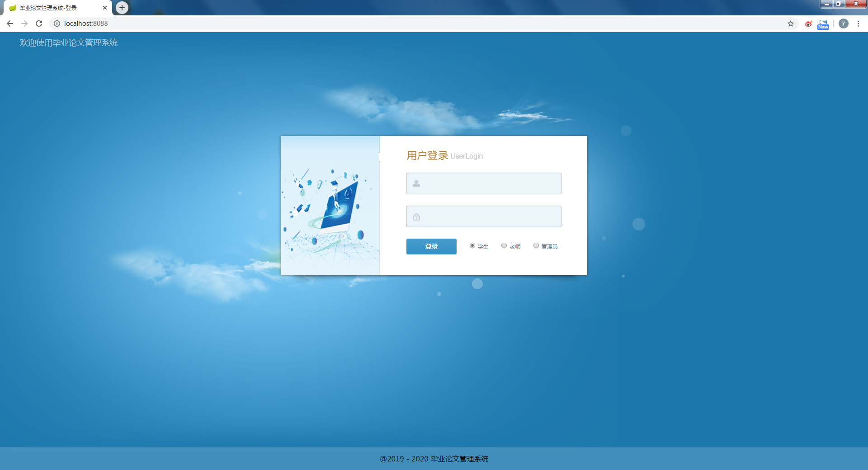The image size is (868, 470).
Task: Click the Weibo extension icon
Action: pos(808,23)
